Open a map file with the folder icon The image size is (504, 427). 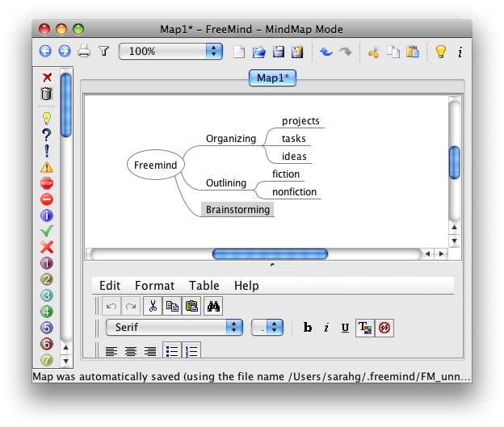pos(258,52)
